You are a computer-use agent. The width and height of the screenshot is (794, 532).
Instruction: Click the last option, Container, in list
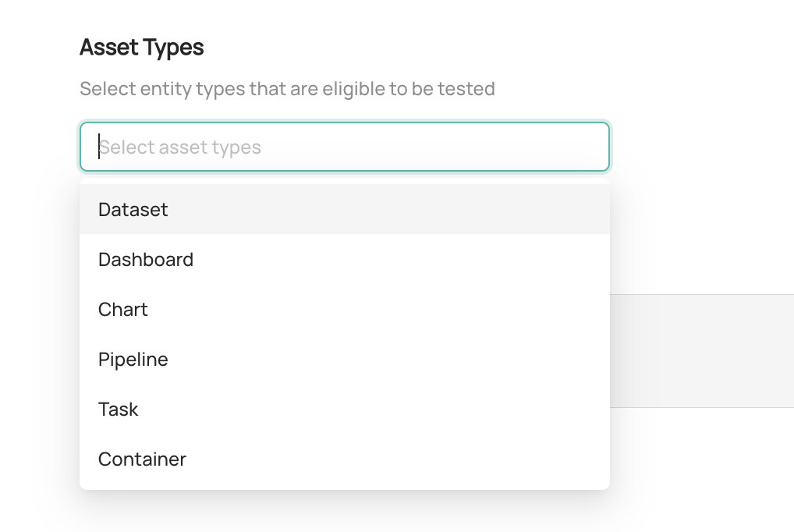tap(142, 459)
